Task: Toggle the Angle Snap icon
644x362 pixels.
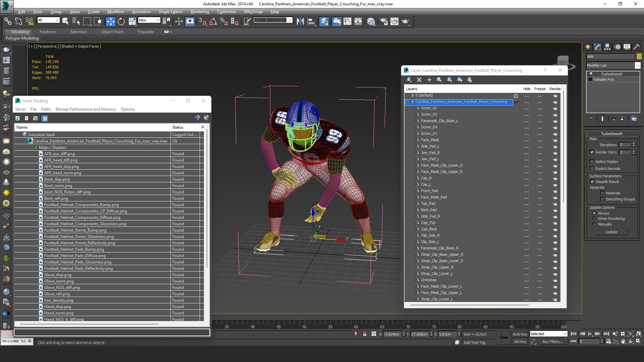Action: tap(213, 21)
